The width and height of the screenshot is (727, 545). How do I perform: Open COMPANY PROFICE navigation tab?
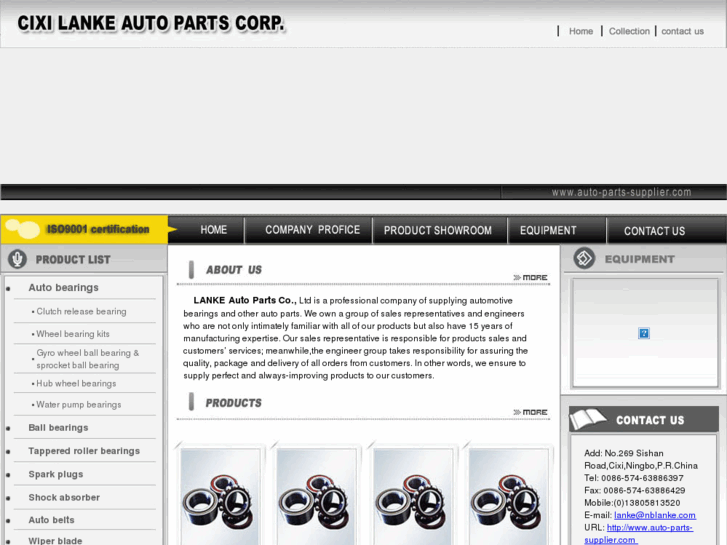tap(312, 230)
